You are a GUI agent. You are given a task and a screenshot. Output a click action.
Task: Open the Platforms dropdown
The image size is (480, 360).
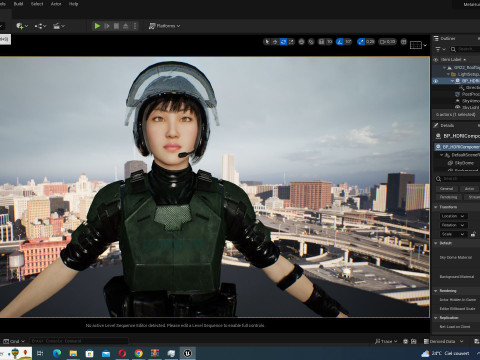(x=164, y=26)
